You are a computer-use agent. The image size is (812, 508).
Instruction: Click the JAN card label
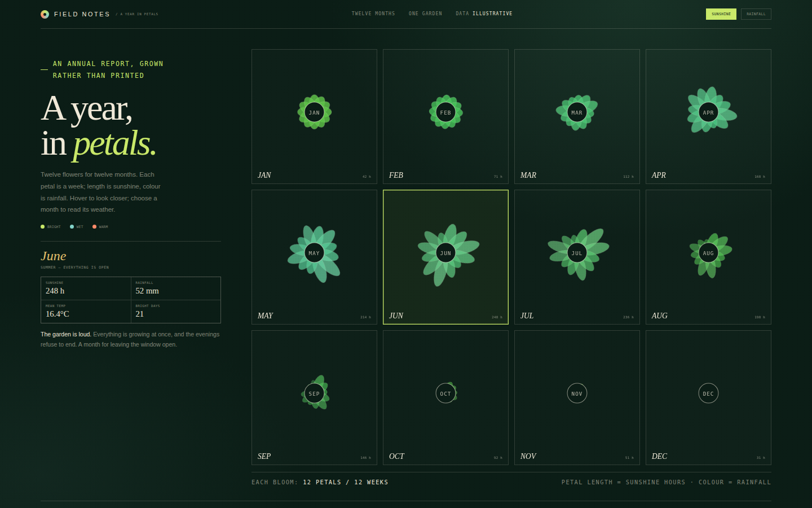point(264,175)
